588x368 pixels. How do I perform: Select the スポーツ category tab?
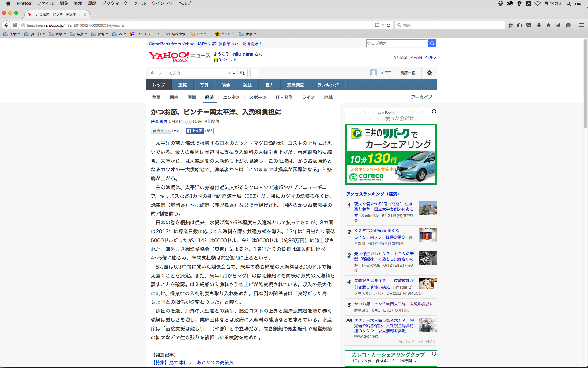258,97
